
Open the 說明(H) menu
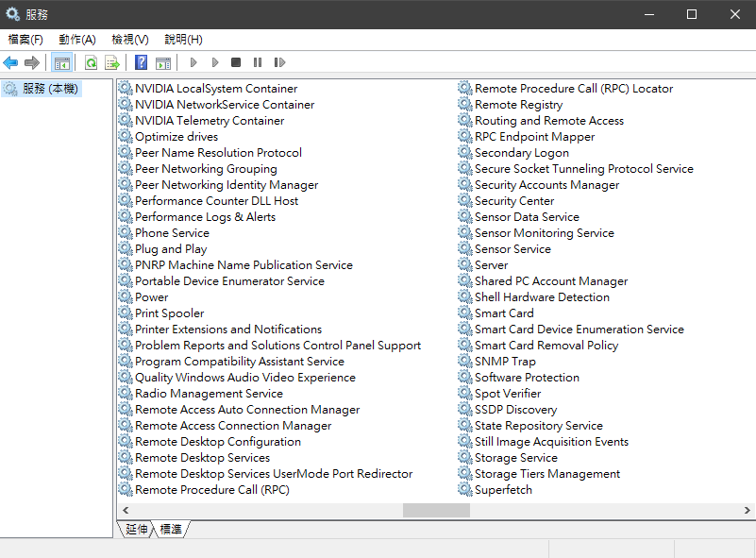(183, 40)
